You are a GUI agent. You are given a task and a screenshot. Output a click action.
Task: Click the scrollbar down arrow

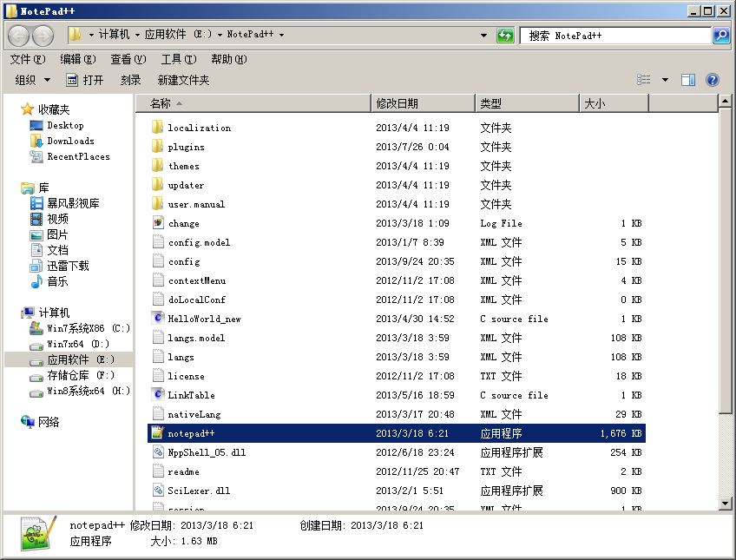pyautogui.click(x=726, y=504)
